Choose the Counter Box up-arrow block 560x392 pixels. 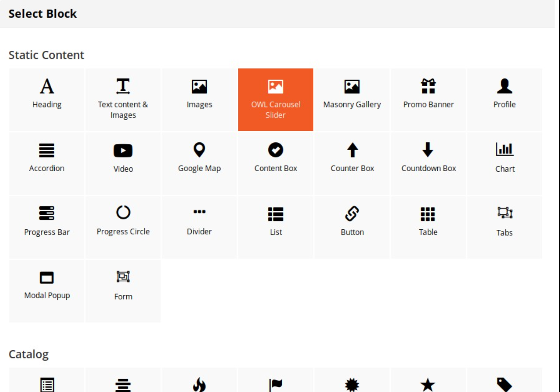tap(352, 151)
